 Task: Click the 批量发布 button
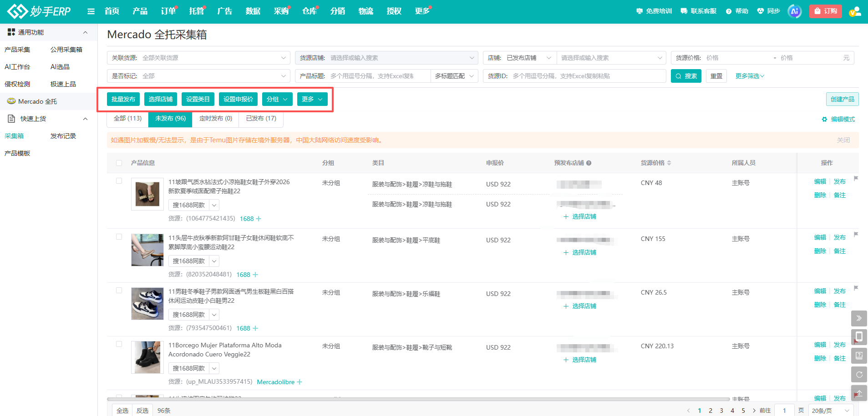[x=123, y=99]
